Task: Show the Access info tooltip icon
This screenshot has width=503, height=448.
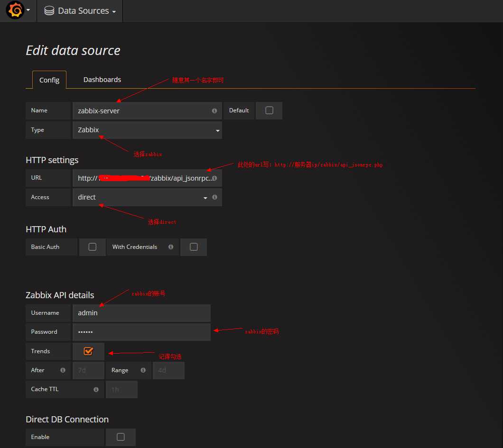Action: point(214,197)
